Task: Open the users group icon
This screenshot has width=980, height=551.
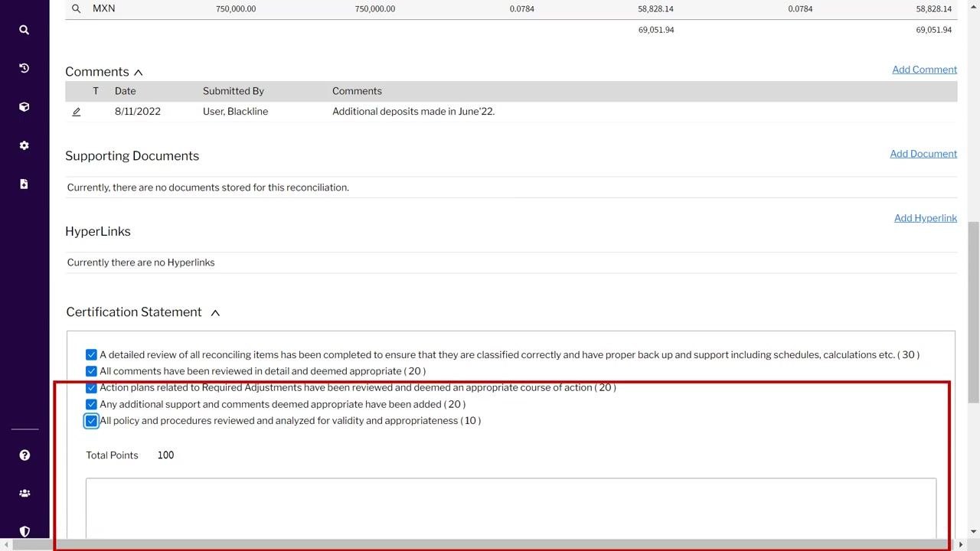Action: (x=24, y=494)
